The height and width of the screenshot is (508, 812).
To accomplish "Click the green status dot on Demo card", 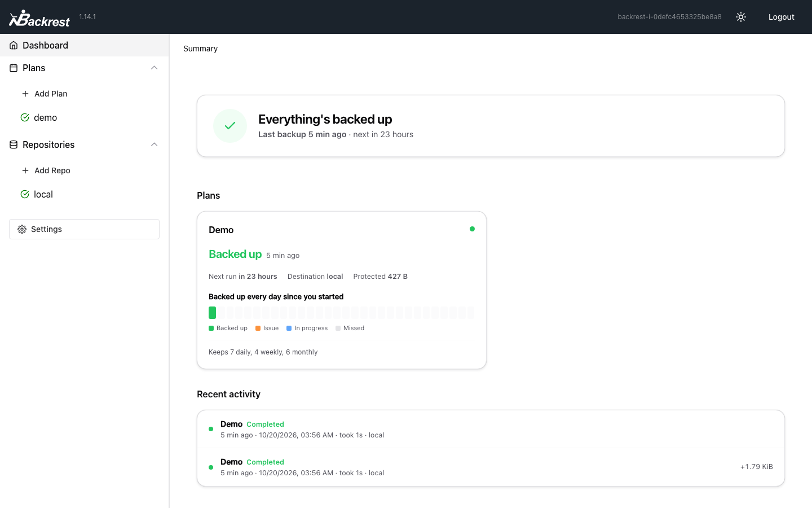I will [x=472, y=229].
